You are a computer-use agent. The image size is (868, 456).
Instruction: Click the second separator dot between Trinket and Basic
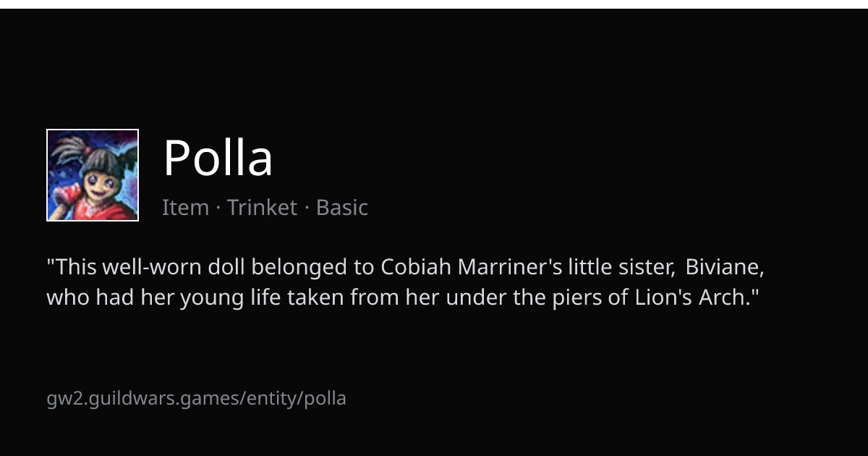pos(307,208)
